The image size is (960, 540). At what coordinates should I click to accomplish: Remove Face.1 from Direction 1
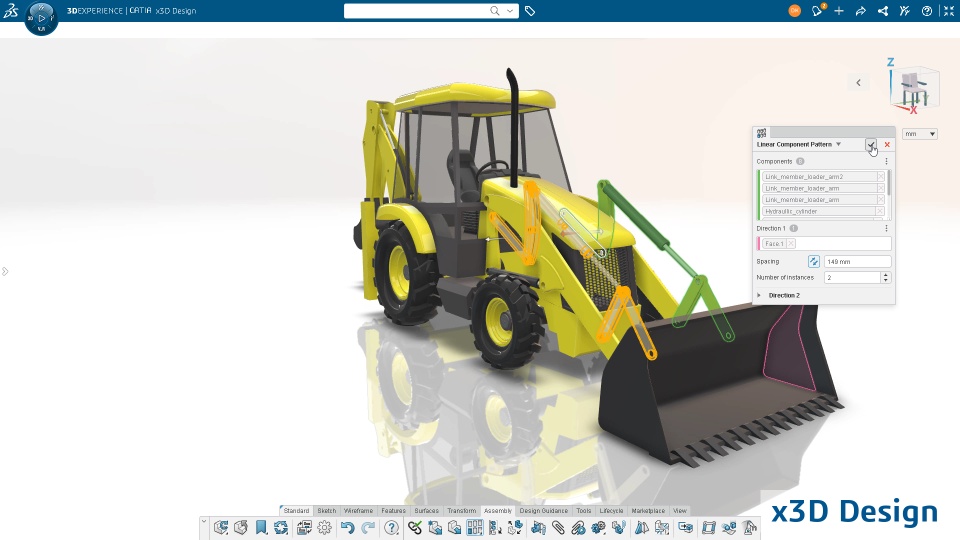pyautogui.click(x=791, y=244)
